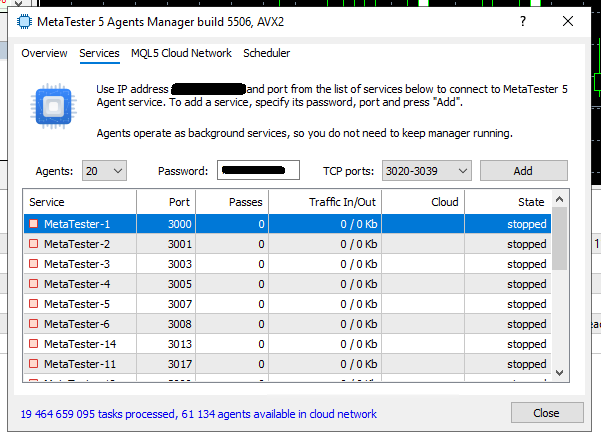Go to the Scheduler tab
The width and height of the screenshot is (601, 438).
(x=267, y=53)
